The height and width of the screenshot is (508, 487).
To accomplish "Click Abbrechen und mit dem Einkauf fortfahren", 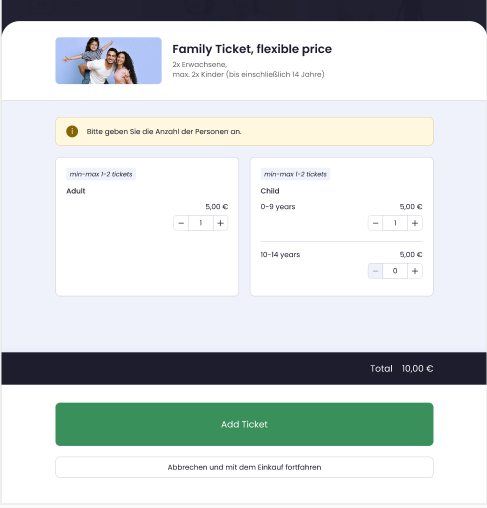I will (244, 467).
